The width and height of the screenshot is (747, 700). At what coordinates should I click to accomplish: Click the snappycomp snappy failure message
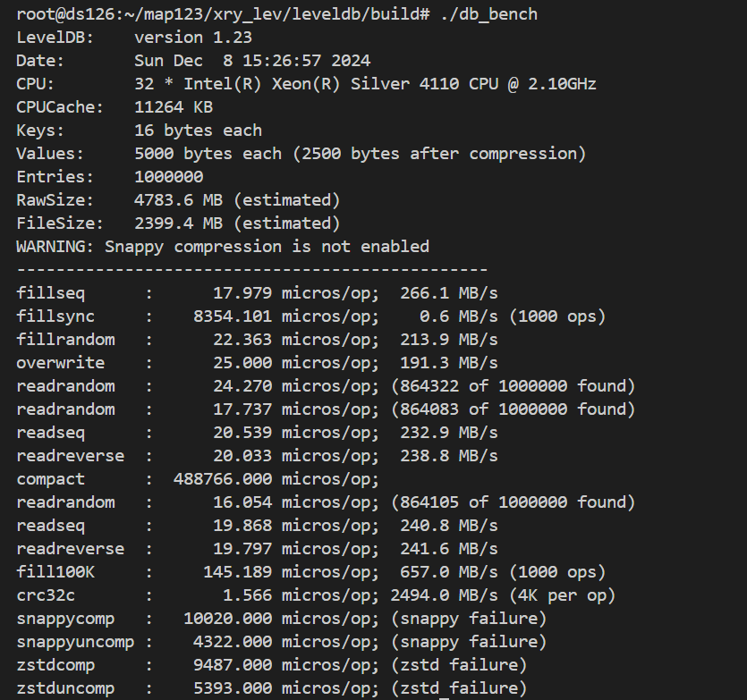pos(469,619)
